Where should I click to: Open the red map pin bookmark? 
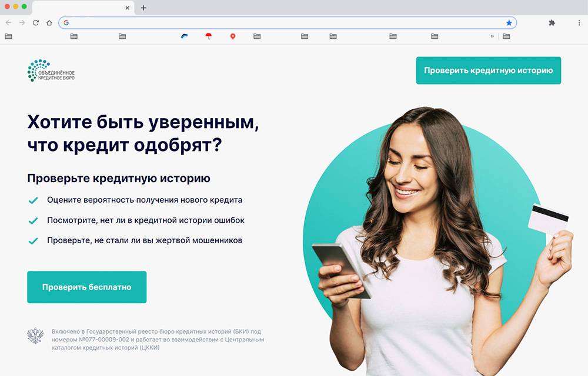pos(233,36)
